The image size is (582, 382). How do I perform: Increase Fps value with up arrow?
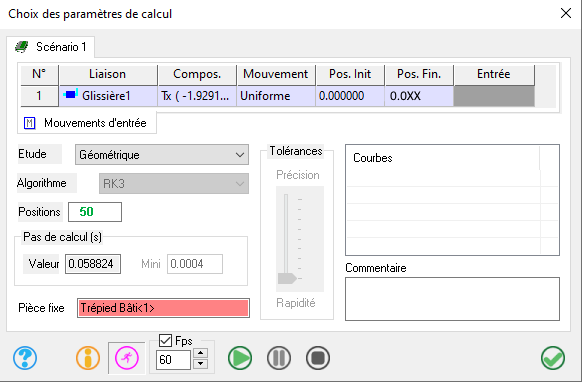tap(200, 353)
